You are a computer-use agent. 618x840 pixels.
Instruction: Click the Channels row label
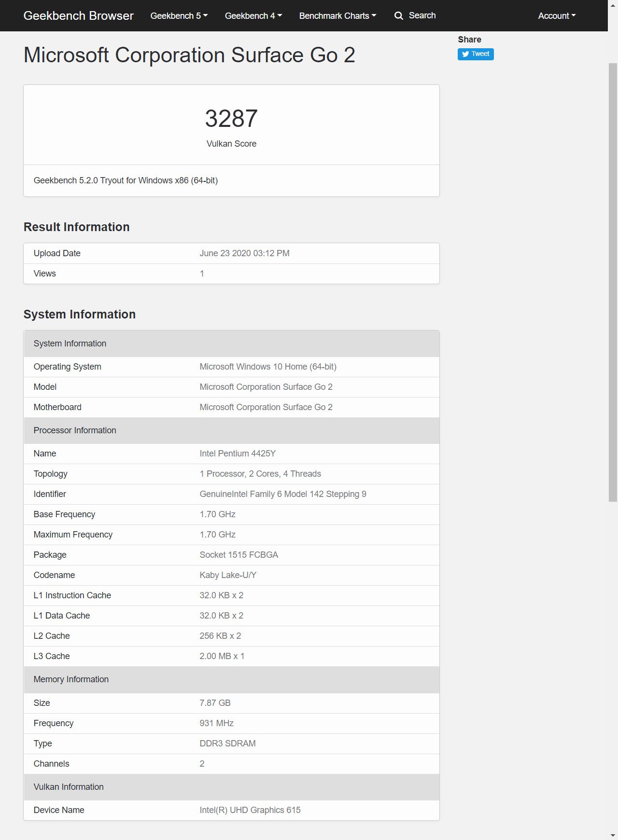pos(51,764)
